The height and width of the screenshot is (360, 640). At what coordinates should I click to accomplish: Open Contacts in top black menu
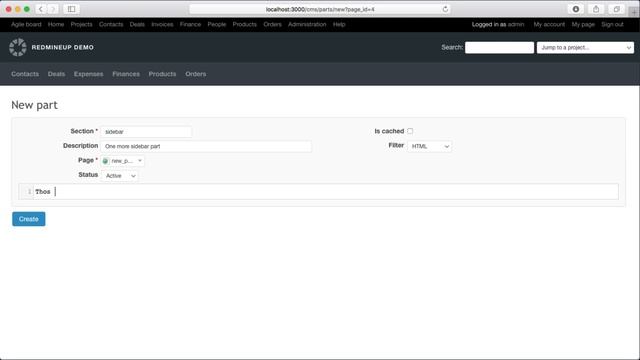(x=111, y=24)
